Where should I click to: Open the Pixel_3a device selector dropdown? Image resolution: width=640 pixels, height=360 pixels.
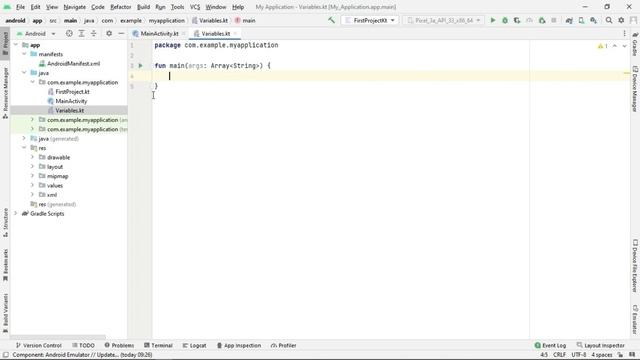pos(444,20)
